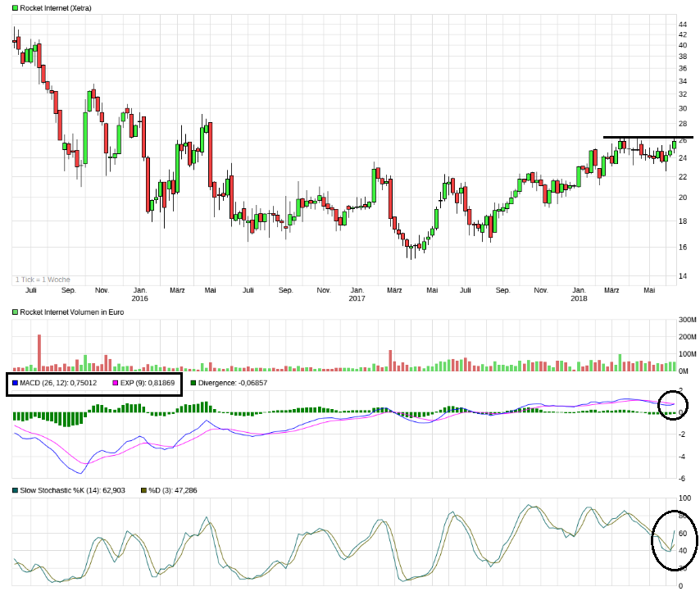Click the MACD value 0,75012
Screen dimensions: 700x605
coord(82,381)
